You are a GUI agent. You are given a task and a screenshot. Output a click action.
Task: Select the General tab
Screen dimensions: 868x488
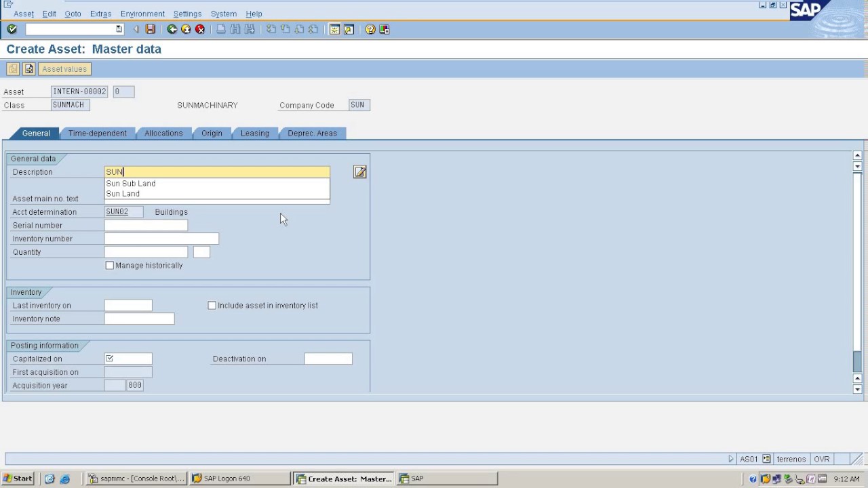click(x=36, y=134)
